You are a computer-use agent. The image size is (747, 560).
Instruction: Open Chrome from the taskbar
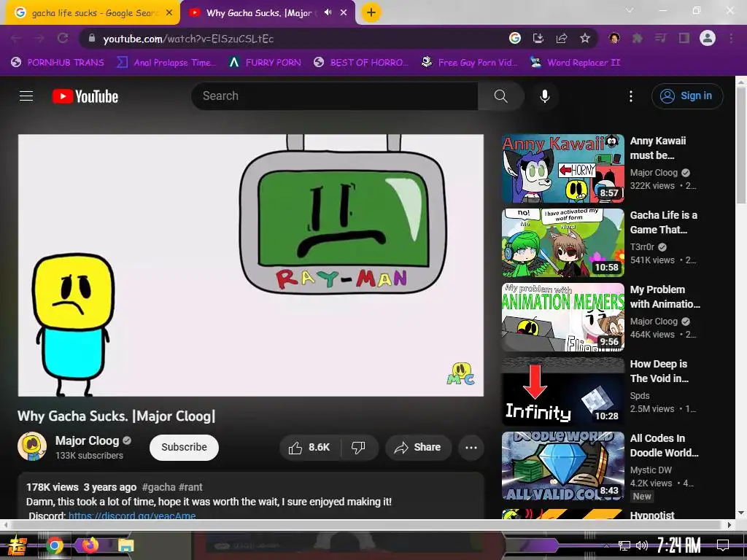(54, 545)
